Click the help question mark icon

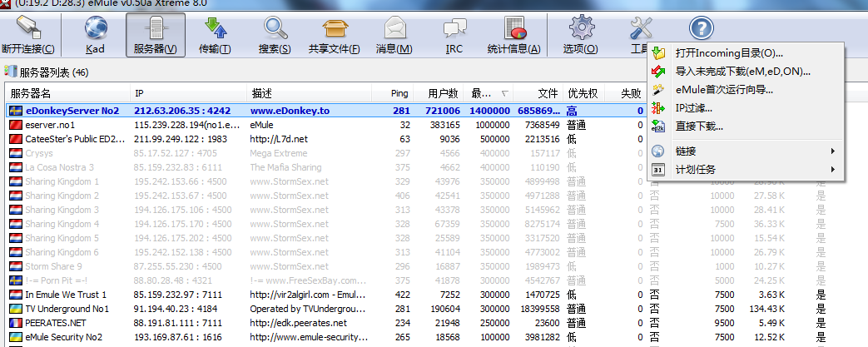click(701, 27)
